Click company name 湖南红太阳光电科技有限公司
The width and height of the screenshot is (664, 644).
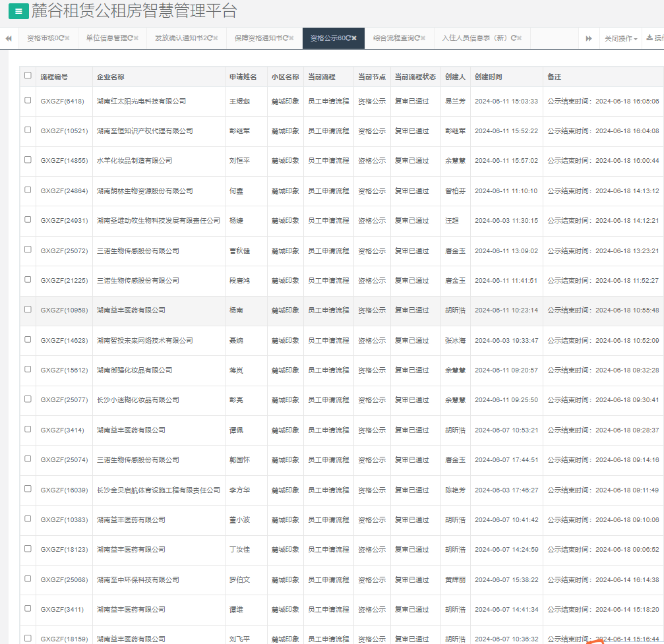tap(141, 102)
